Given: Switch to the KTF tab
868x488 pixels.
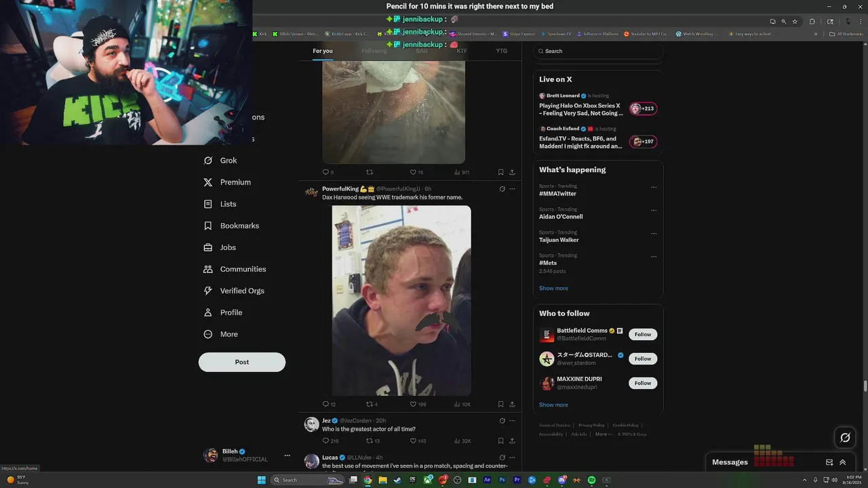Looking at the screenshot, I should [462, 51].
